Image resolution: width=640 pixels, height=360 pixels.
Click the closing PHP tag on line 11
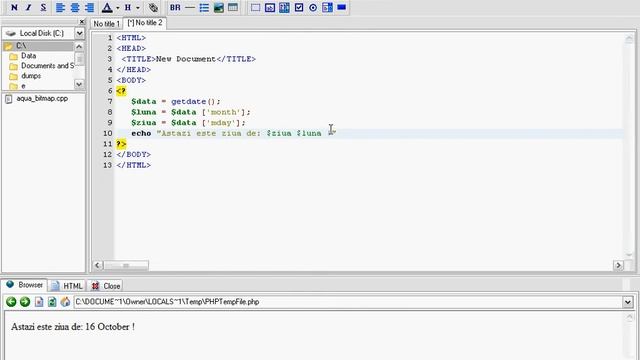pyautogui.click(x=121, y=144)
